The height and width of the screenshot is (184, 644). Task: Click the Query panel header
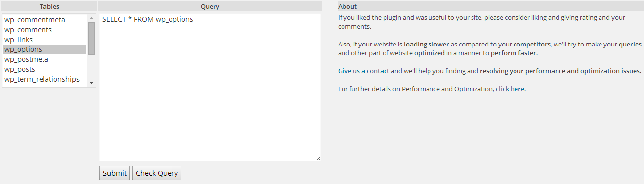(210, 7)
